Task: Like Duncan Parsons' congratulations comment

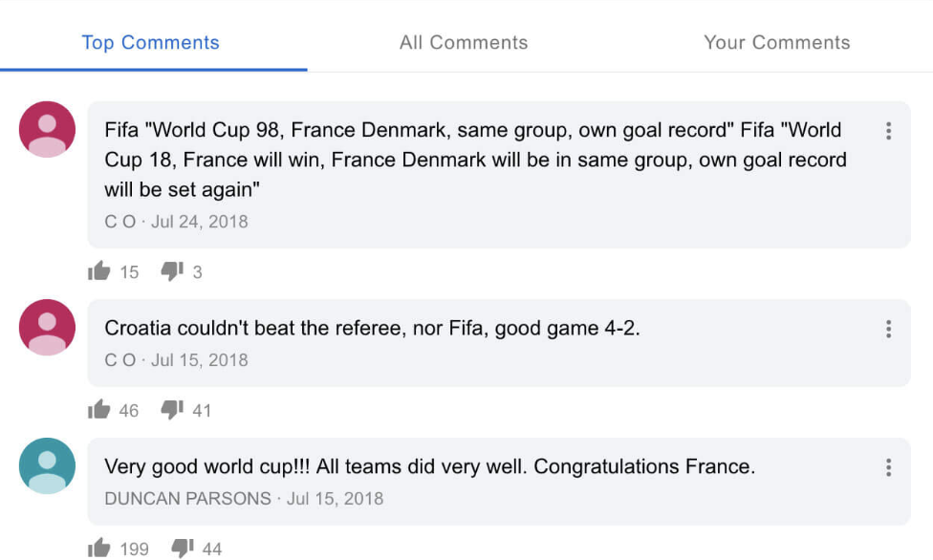Action: coord(98,549)
